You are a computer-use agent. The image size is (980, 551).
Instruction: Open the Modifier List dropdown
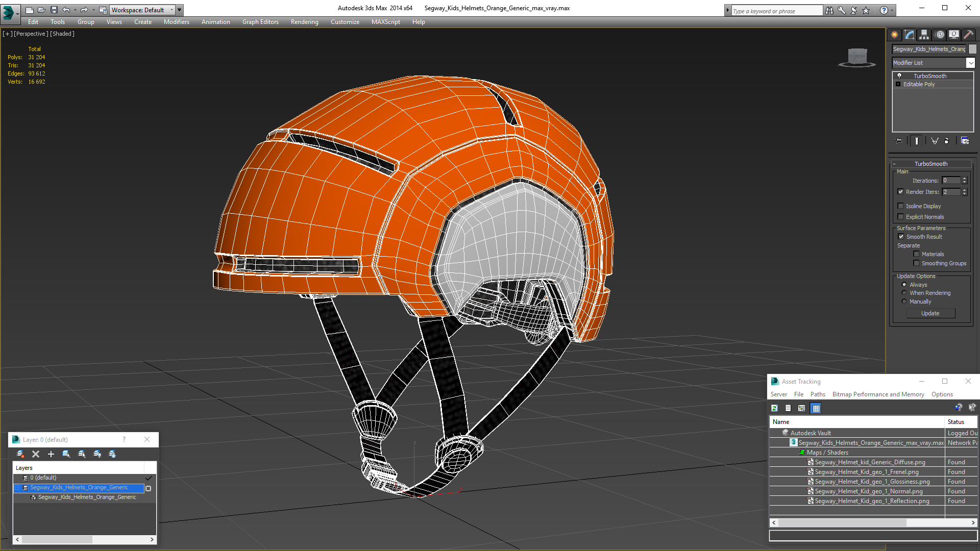970,63
